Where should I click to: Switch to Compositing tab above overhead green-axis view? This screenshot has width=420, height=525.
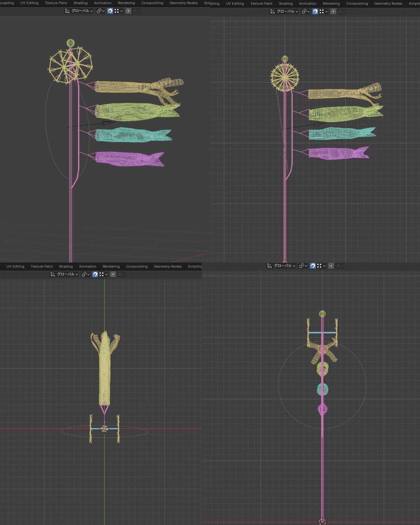click(x=137, y=266)
